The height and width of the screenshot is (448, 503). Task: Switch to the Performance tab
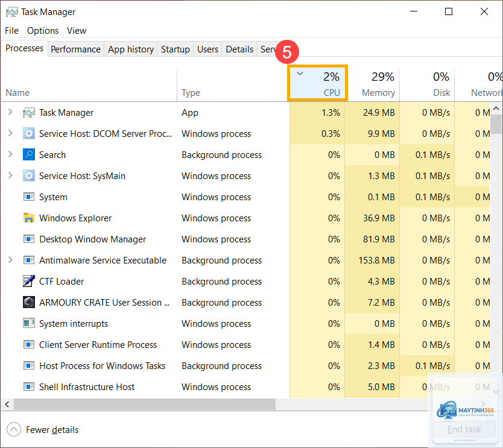[76, 49]
